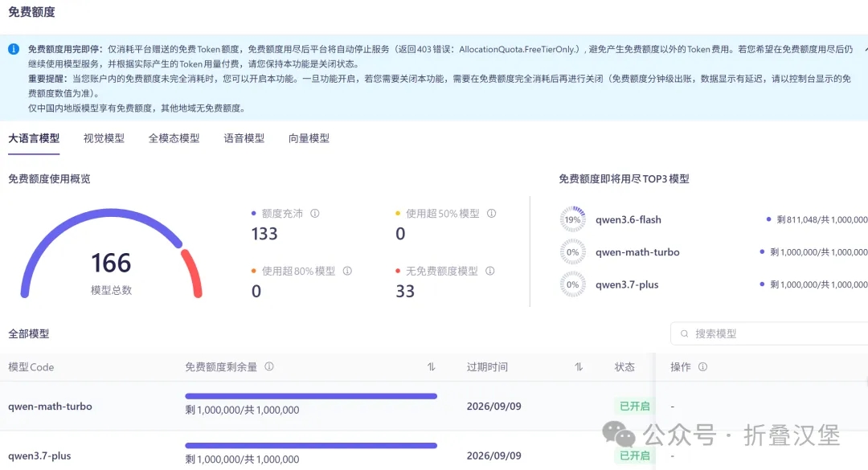Open the info tooltip beside 使用超80%模型
Image resolution: width=868 pixels, height=470 pixels.
[347, 271]
